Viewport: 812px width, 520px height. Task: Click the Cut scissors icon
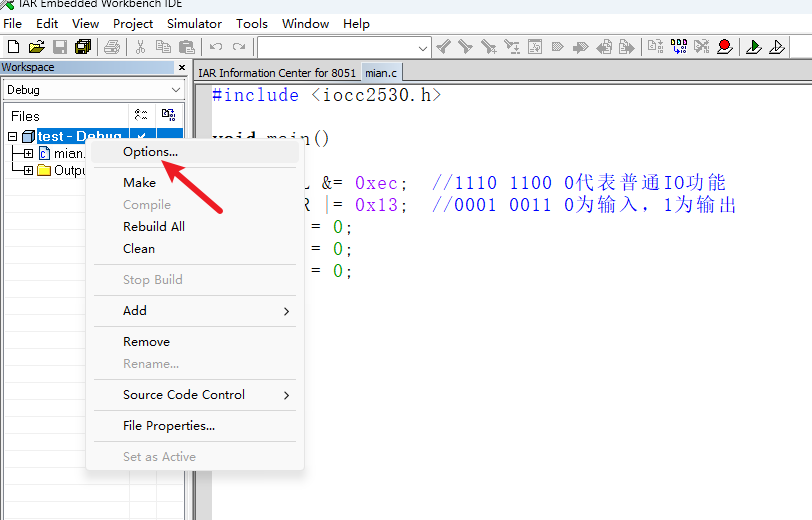tap(140, 47)
